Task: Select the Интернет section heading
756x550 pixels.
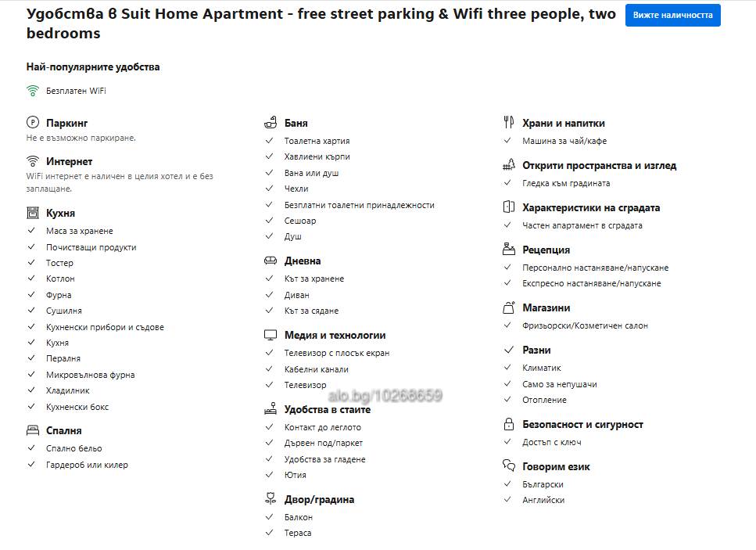Action: [69, 161]
